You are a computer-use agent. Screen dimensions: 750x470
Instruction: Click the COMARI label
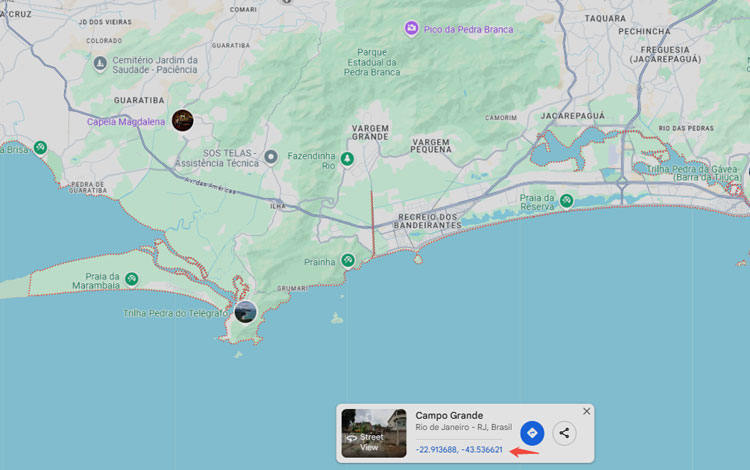(243, 10)
